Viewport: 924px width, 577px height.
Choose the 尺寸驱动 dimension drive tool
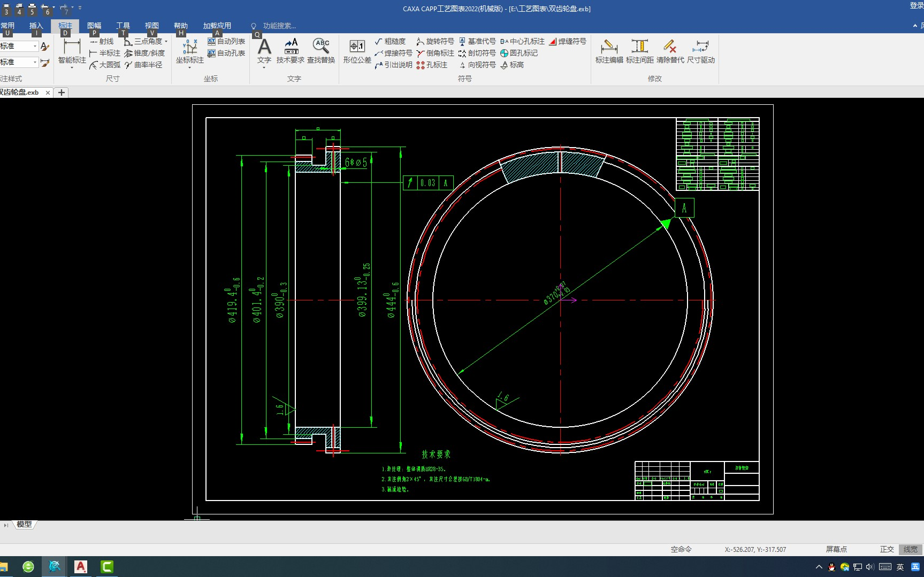pos(700,51)
